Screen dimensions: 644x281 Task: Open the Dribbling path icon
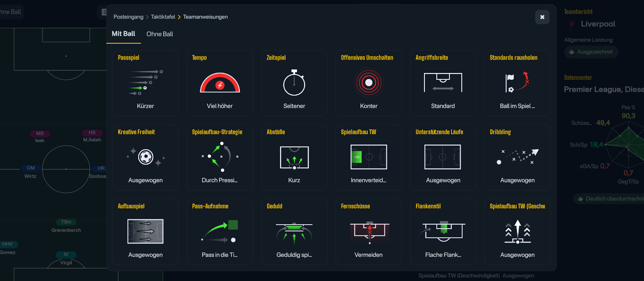click(x=517, y=157)
